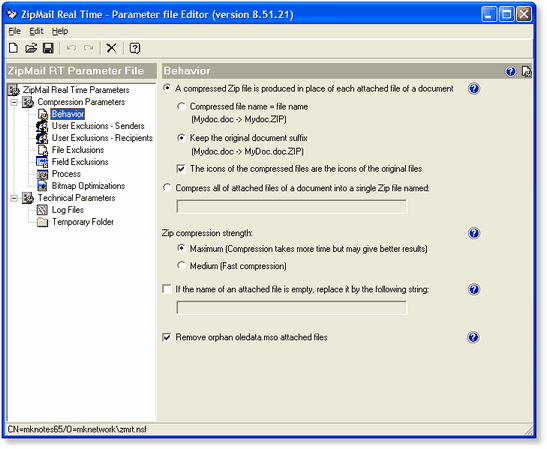547x449 pixels.
Task: Minimize the Parameter file Editor window
Action: (x=489, y=15)
